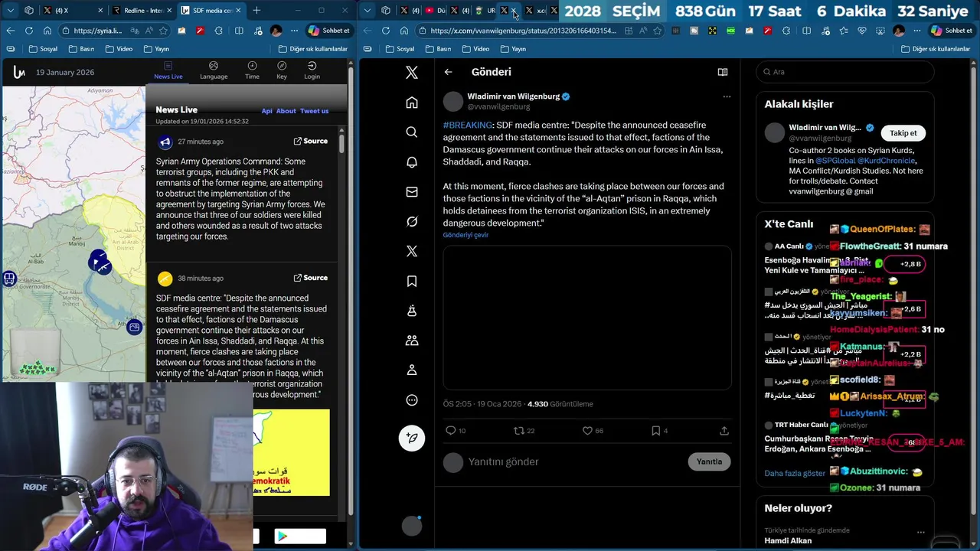This screenshot has height=551, width=980.
Task: Click Daha fazla göster under X'te Canlı
Action: click(795, 473)
